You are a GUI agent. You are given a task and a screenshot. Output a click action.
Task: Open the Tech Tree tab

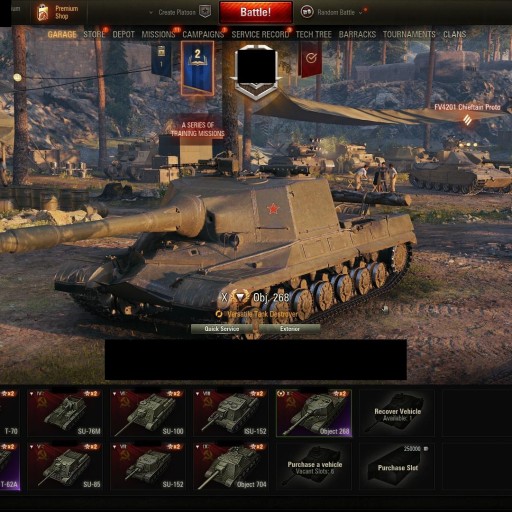point(314,34)
